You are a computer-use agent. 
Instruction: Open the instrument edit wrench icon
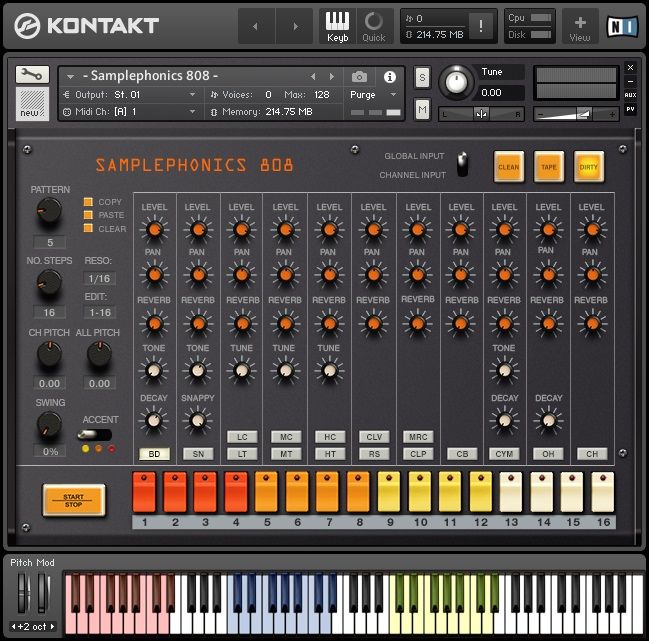(x=31, y=74)
